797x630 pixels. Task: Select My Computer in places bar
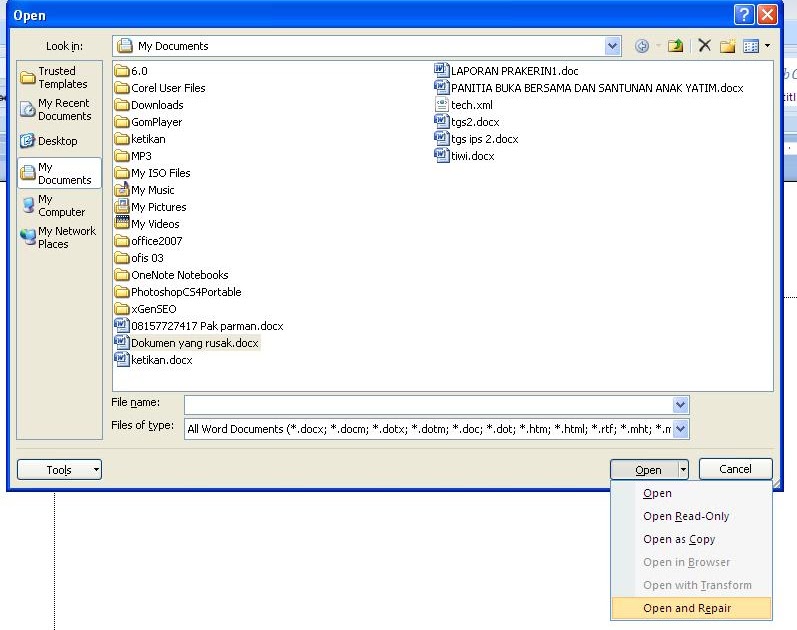point(59,205)
